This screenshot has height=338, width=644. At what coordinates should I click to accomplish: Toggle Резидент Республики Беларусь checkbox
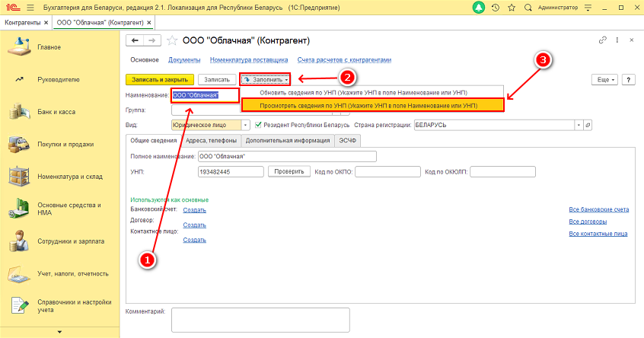coord(258,125)
